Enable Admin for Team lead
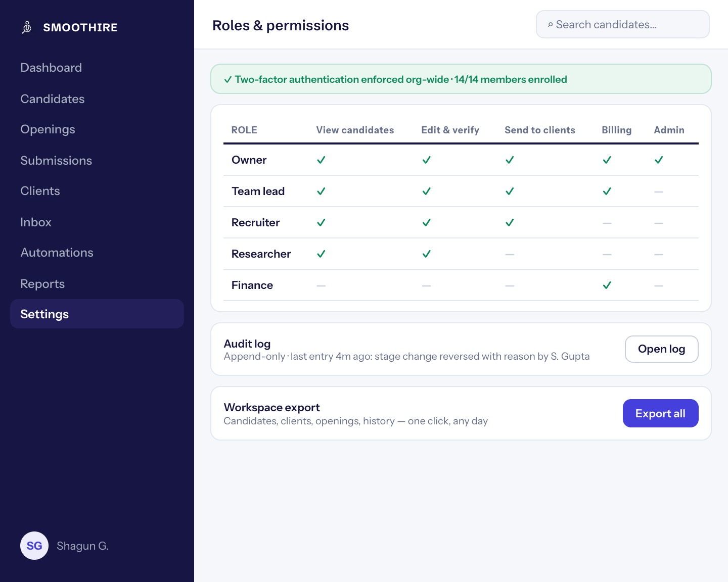This screenshot has height=582, width=728. click(x=659, y=192)
